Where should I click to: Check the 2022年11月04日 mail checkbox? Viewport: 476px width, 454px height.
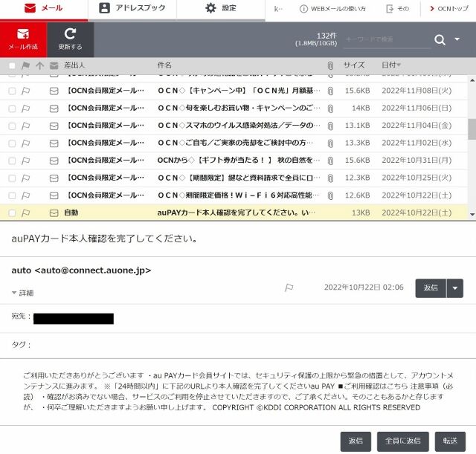[x=12, y=126]
